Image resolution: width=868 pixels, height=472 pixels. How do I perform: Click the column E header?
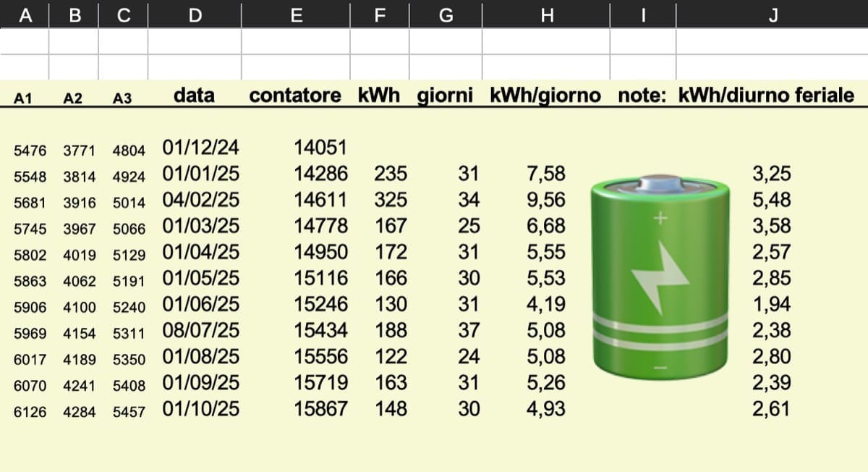coord(295,14)
